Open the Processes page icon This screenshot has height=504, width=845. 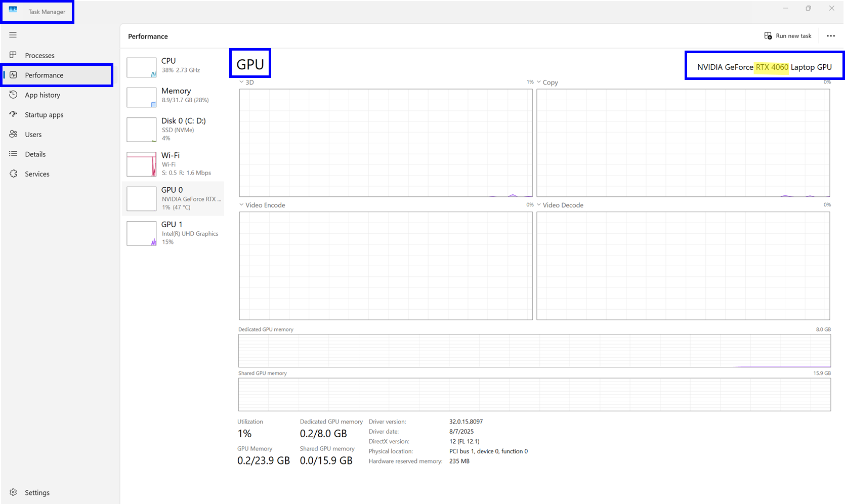[13, 55]
